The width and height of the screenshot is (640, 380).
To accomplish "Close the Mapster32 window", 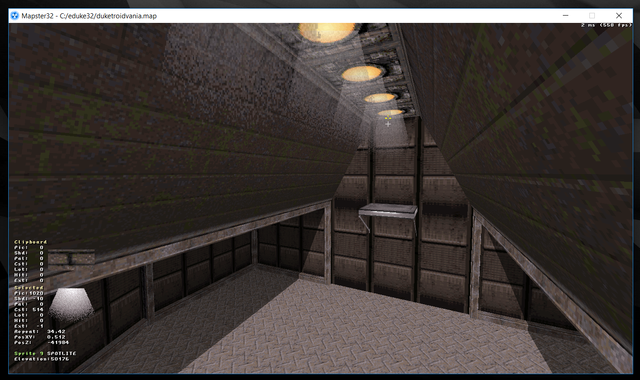I will click(x=619, y=16).
